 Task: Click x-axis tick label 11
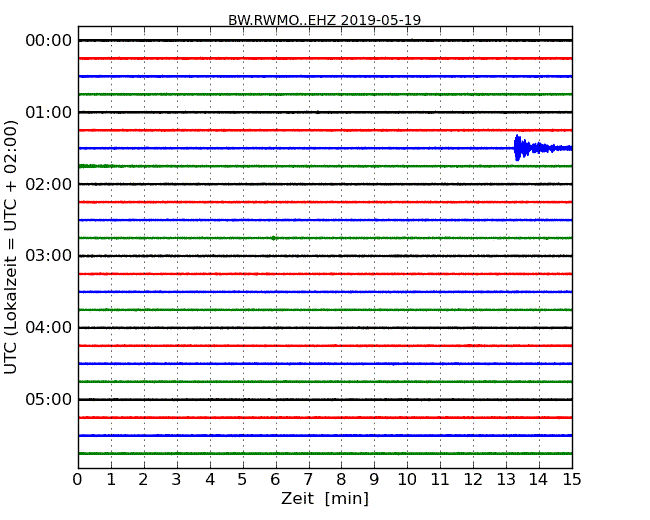coord(440,480)
